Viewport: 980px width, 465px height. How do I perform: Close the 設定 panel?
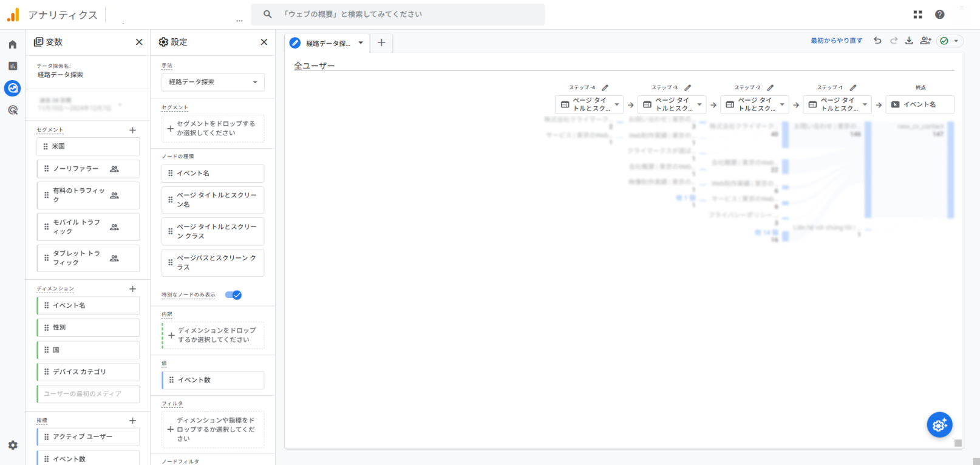point(264,42)
